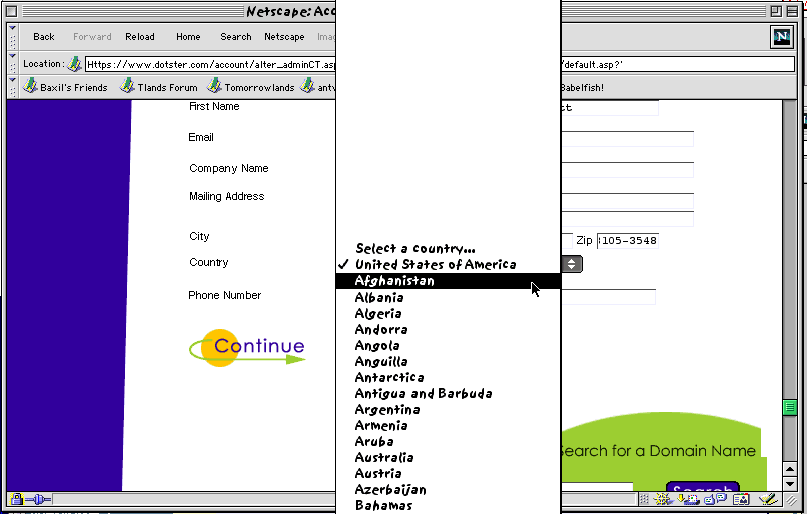The width and height of the screenshot is (807, 514).
Task: Click the Netscape N logo icon
Action: tap(781, 37)
